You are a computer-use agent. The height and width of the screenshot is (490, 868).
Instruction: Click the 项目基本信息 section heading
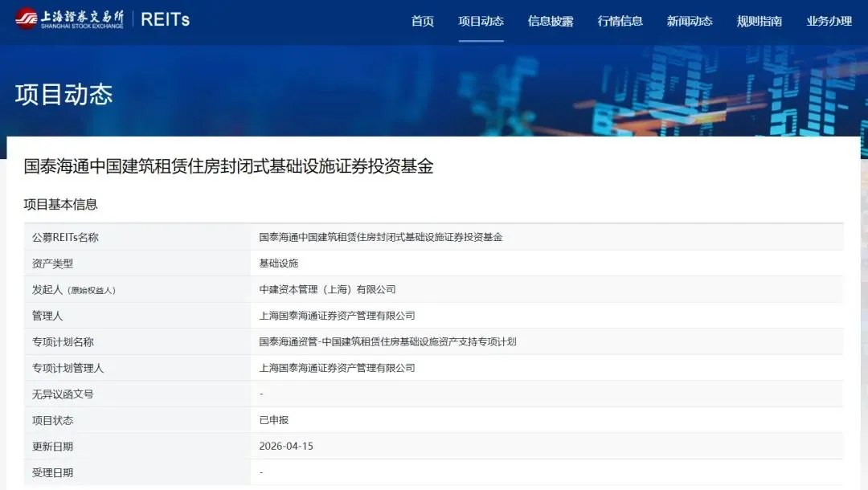[x=60, y=204]
